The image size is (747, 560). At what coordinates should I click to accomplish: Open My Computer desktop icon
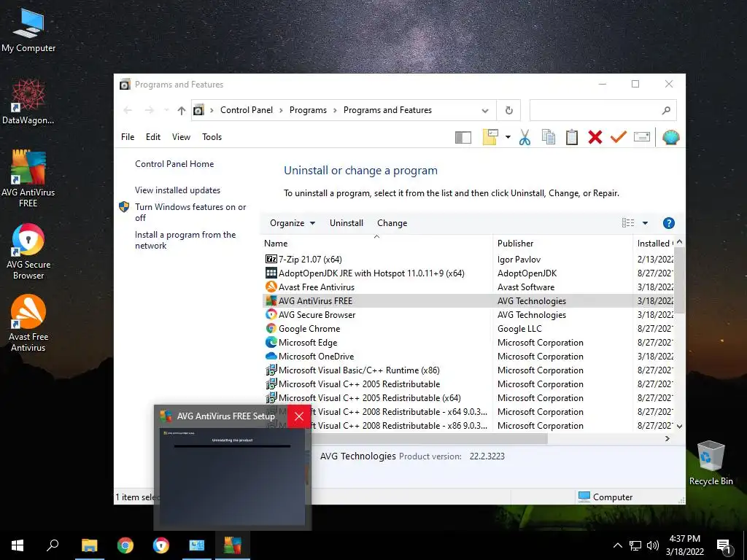click(x=28, y=30)
